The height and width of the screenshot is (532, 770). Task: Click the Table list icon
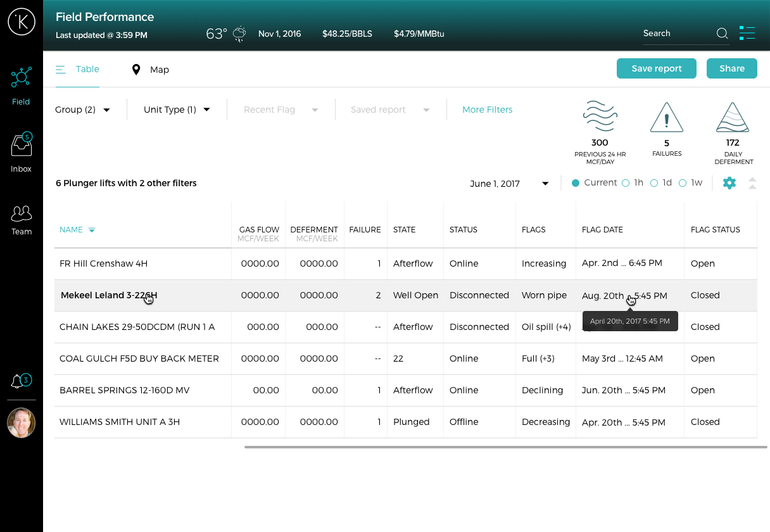tap(61, 70)
